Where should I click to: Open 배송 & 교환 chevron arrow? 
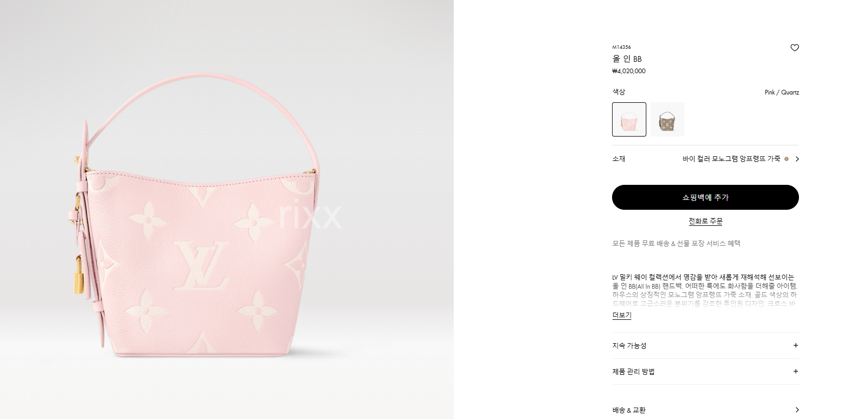[797, 410]
